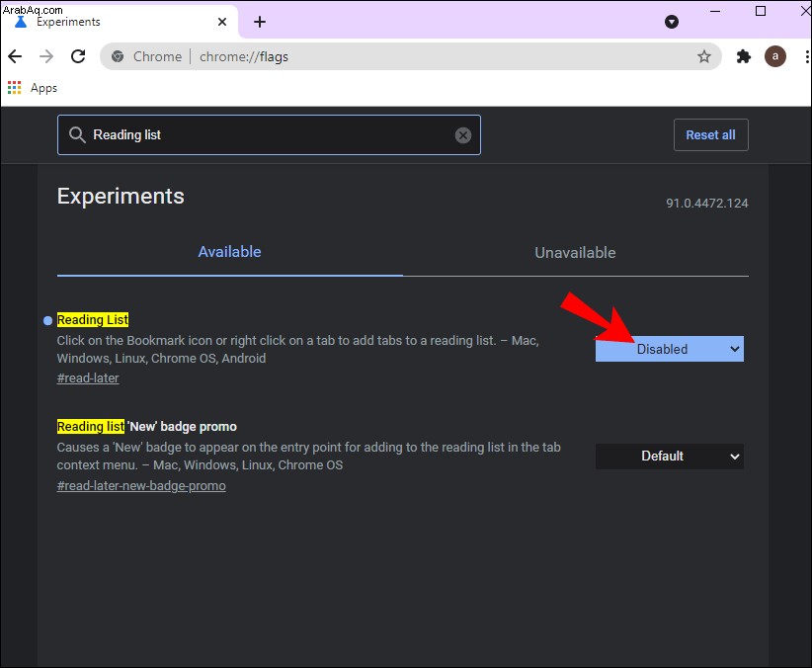Screen dimensions: 812x668
Task: Clear the flags search with X icon
Action: click(x=463, y=135)
